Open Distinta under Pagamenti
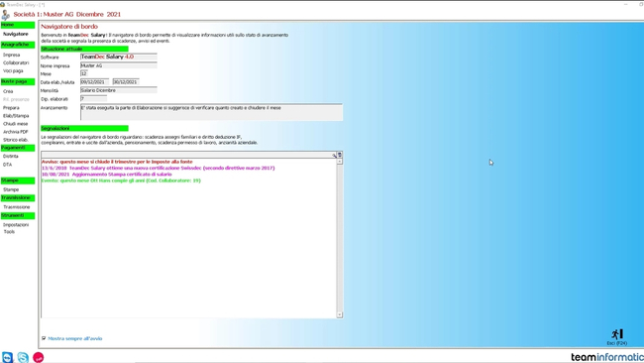This screenshot has height=363, width=644. click(11, 157)
